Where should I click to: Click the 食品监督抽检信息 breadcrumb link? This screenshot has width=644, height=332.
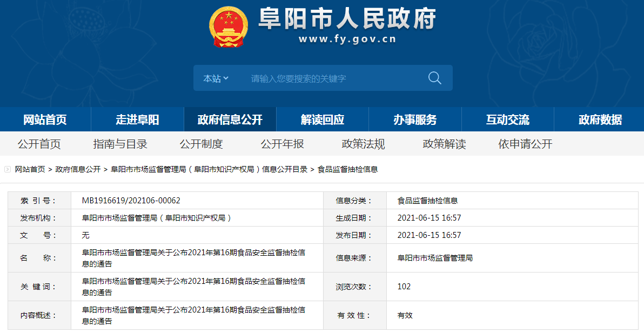click(x=348, y=169)
